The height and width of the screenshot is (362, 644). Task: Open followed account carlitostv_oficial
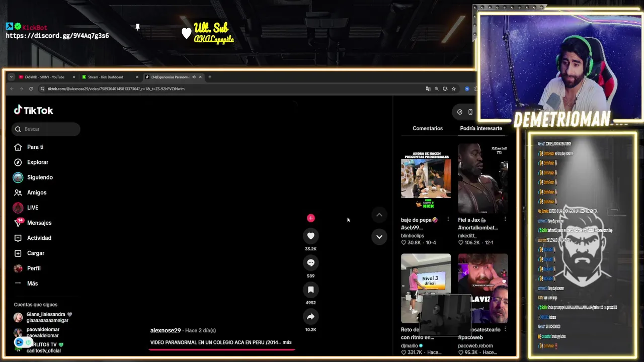pyautogui.click(x=43, y=350)
